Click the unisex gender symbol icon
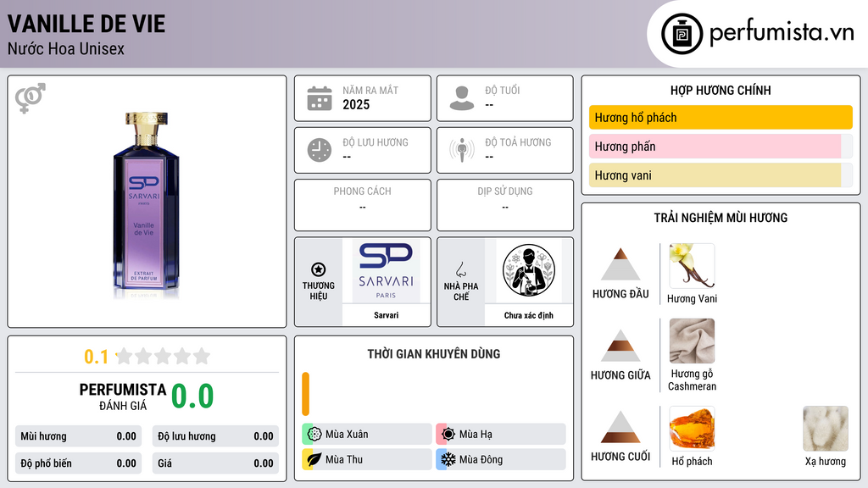Image resolution: width=868 pixels, height=488 pixels. click(x=31, y=98)
